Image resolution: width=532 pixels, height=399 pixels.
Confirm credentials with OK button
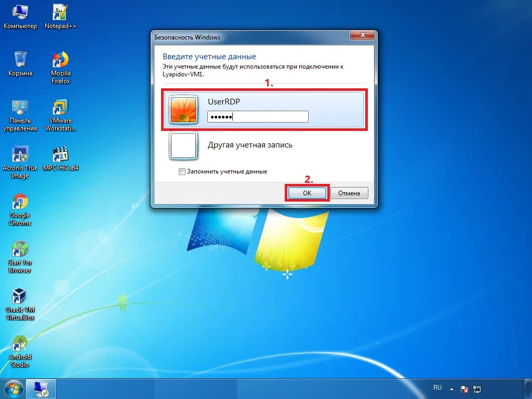coord(307,193)
